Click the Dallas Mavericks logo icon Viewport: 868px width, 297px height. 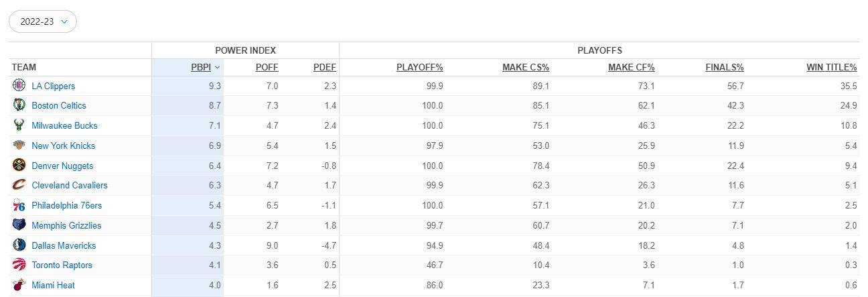click(x=19, y=245)
